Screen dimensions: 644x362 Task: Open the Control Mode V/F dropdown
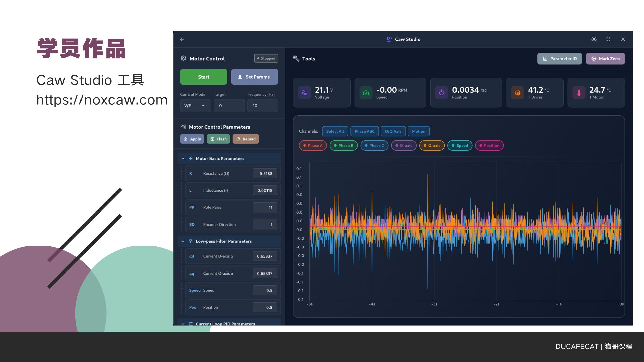[x=196, y=106]
